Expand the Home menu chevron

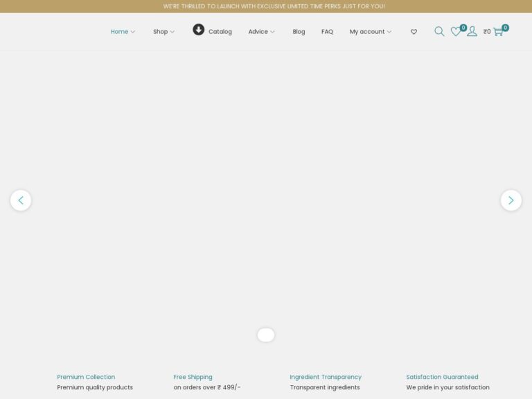133,32
